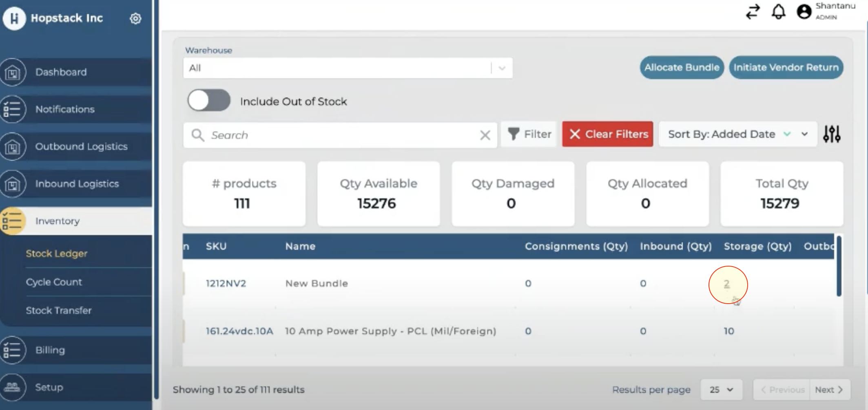Open column settings sliders icon
The image size is (868, 410).
[831, 134]
